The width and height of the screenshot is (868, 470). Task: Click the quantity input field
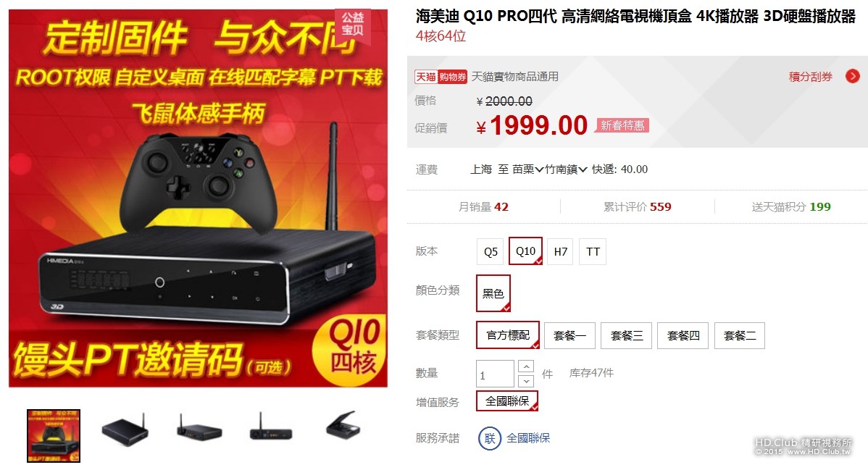(x=496, y=374)
